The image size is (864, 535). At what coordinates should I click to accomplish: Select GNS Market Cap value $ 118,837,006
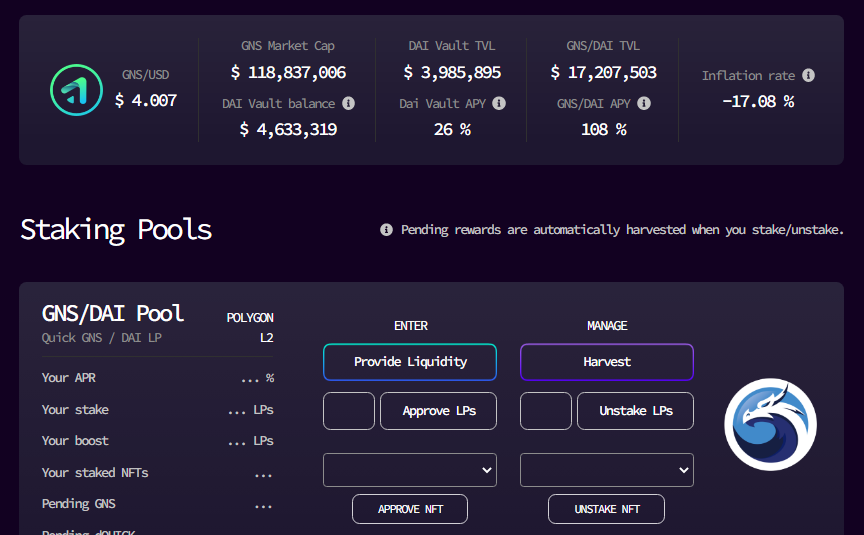288,72
